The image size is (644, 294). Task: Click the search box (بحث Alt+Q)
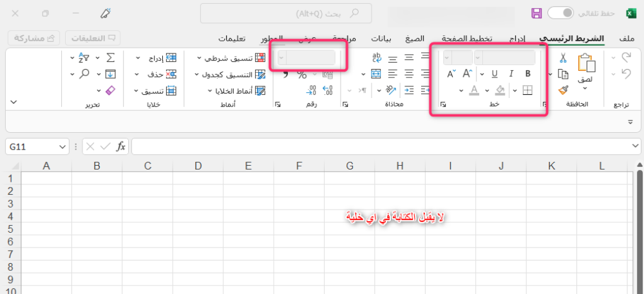286,14
